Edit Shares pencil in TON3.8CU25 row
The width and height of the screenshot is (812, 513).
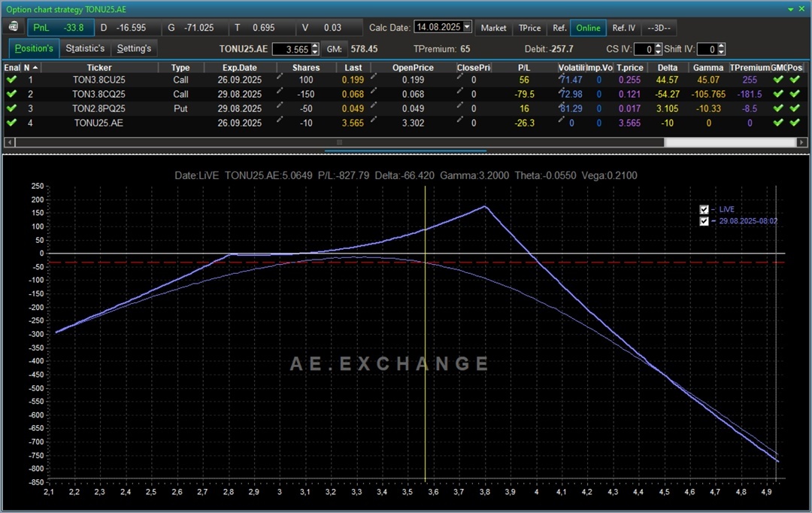click(280, 77)
